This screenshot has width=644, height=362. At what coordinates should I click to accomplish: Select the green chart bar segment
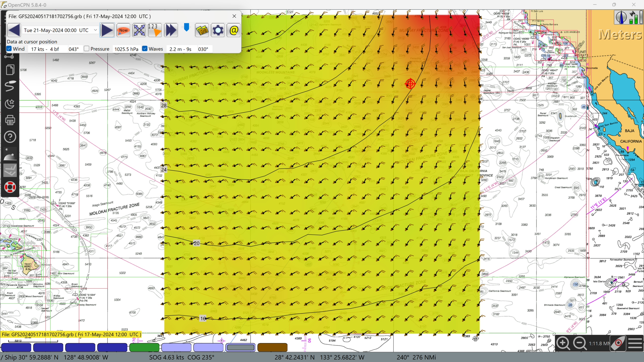tap(144, 347)
